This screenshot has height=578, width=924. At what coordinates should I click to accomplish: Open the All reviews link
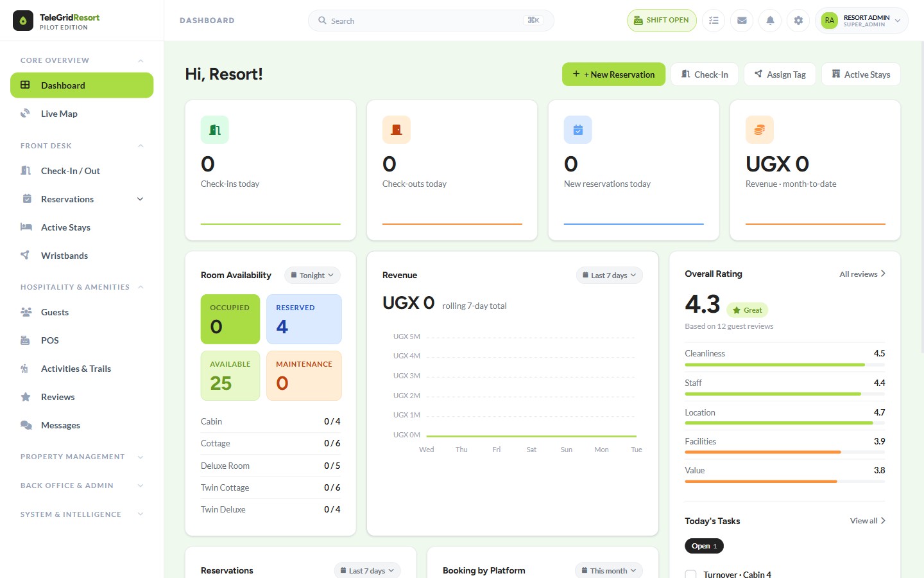[862, 274]
